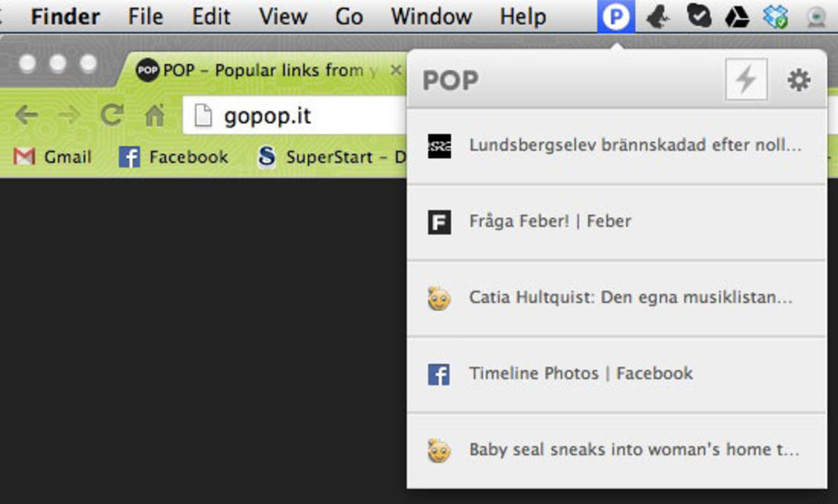Open the Baby seal sneaks link

point(634,450)
